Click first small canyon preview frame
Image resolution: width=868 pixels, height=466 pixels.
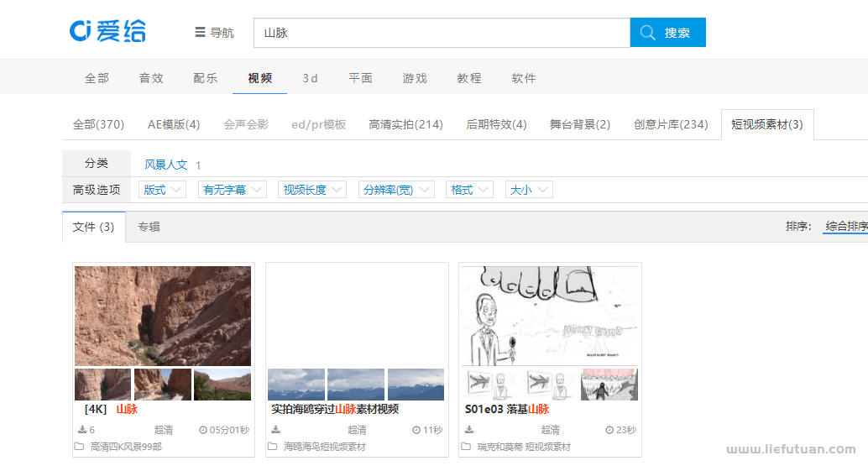[x=103, y=385]
